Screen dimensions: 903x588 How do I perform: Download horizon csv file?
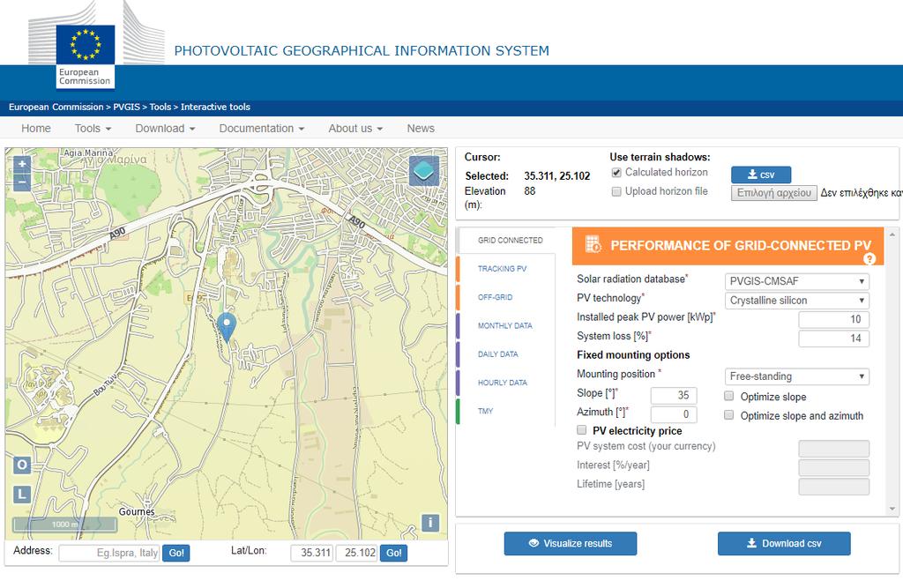click(x=761, y=175)
